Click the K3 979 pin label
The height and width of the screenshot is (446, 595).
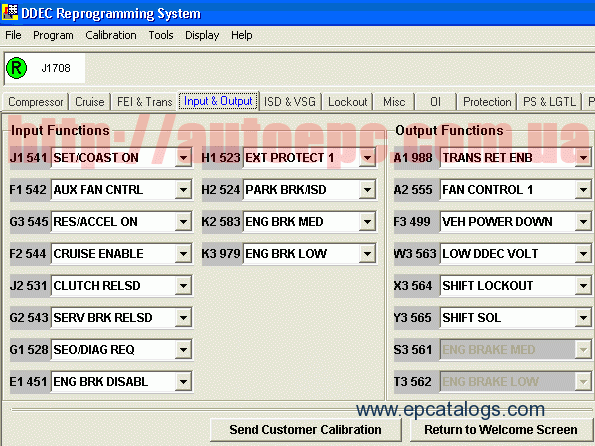click(221, 253)
